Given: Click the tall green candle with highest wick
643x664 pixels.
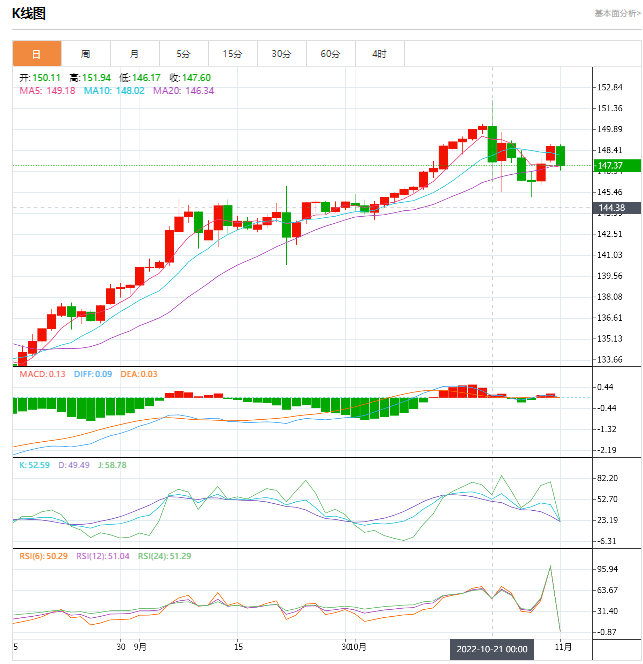Looking at the screenshot, I should (492, 144).
